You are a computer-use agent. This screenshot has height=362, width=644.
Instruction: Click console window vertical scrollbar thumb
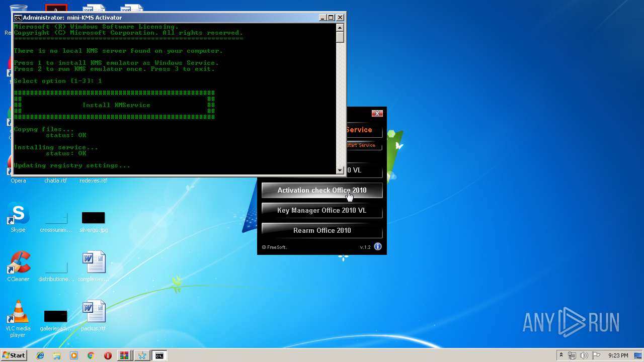pyautogui.click(x=340, y=37)
